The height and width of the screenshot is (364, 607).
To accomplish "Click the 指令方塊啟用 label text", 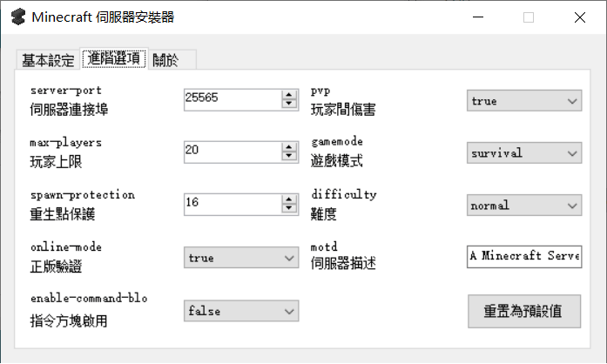I will pos(69,320).
